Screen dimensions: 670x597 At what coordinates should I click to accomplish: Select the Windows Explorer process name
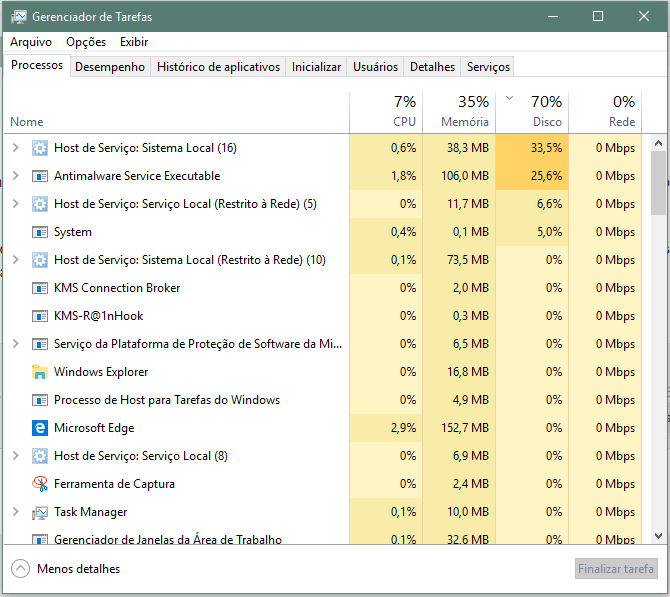click(x=101, y=372)
